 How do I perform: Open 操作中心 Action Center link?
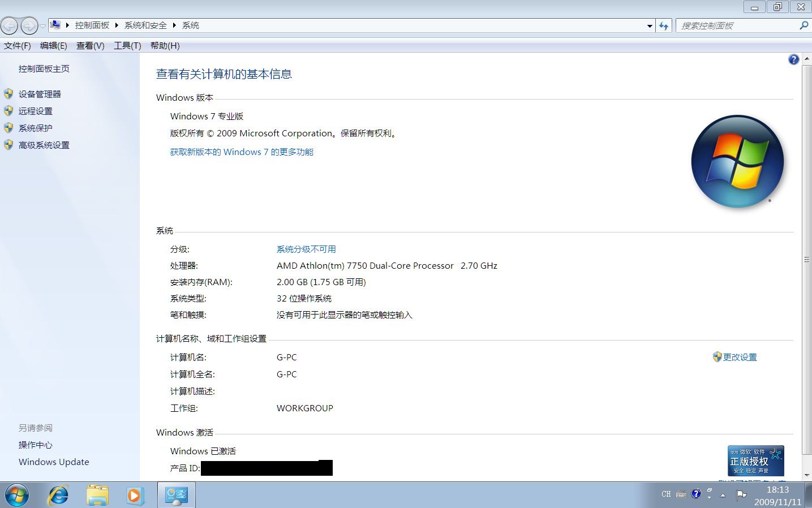35,445
